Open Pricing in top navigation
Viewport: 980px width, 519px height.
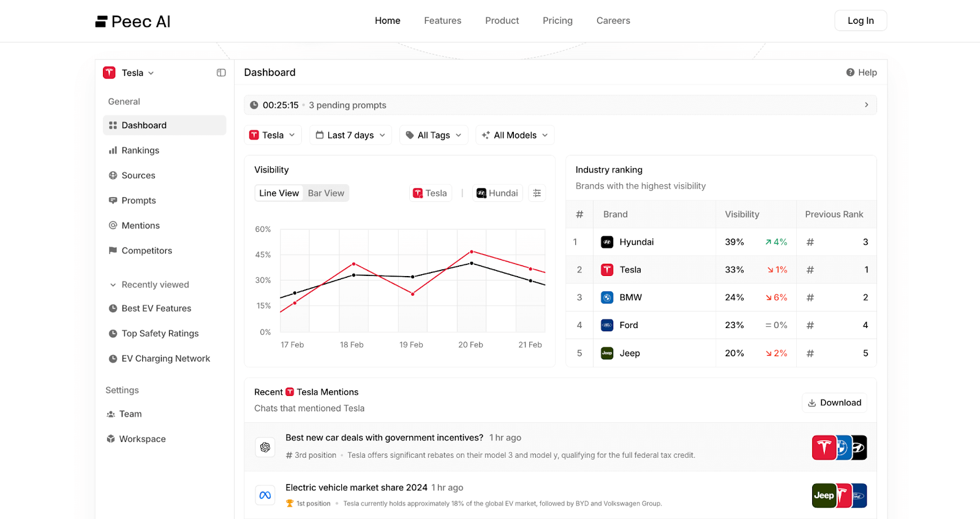pos(558,21)
